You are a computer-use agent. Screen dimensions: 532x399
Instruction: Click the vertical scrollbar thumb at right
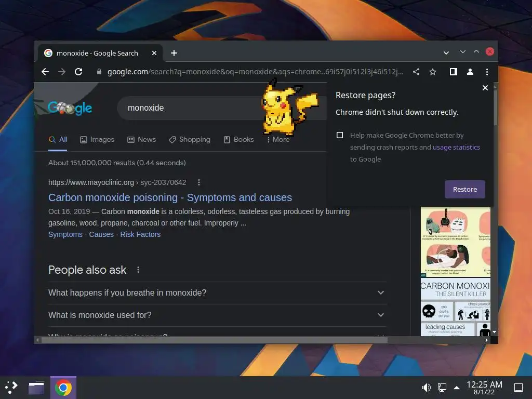tap(495, 107)
